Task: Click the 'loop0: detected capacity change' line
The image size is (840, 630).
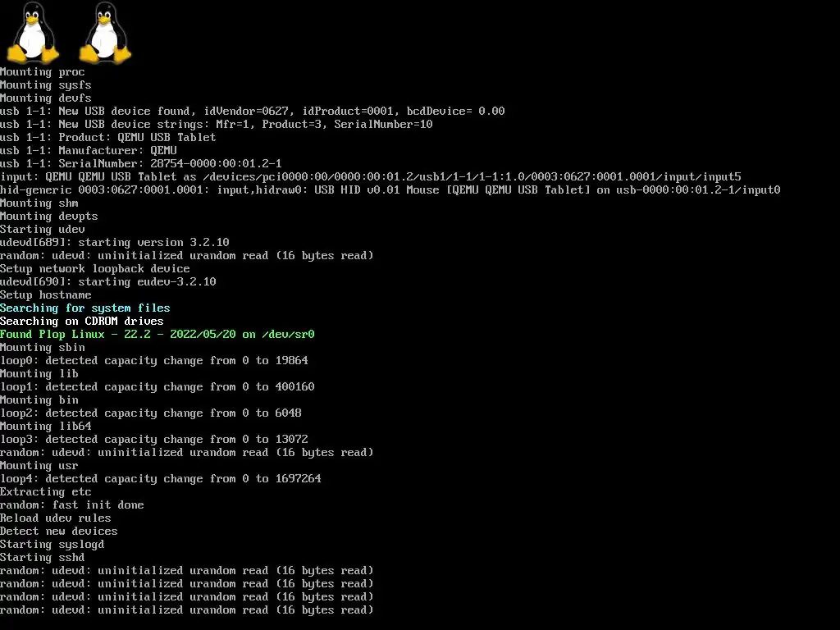Action: point(154,361)
